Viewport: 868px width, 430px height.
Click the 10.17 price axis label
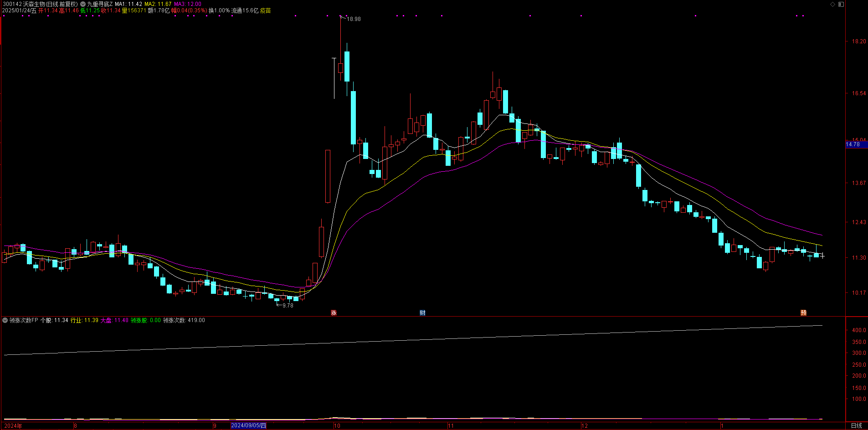point(859,293)
